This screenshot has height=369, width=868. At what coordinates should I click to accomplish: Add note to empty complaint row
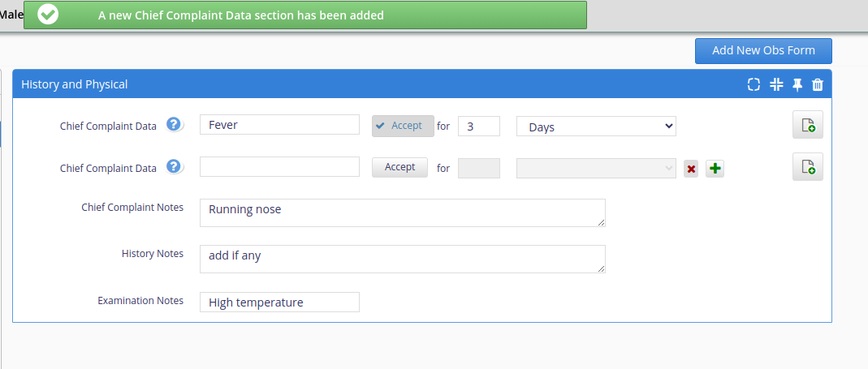pos(808,166)
